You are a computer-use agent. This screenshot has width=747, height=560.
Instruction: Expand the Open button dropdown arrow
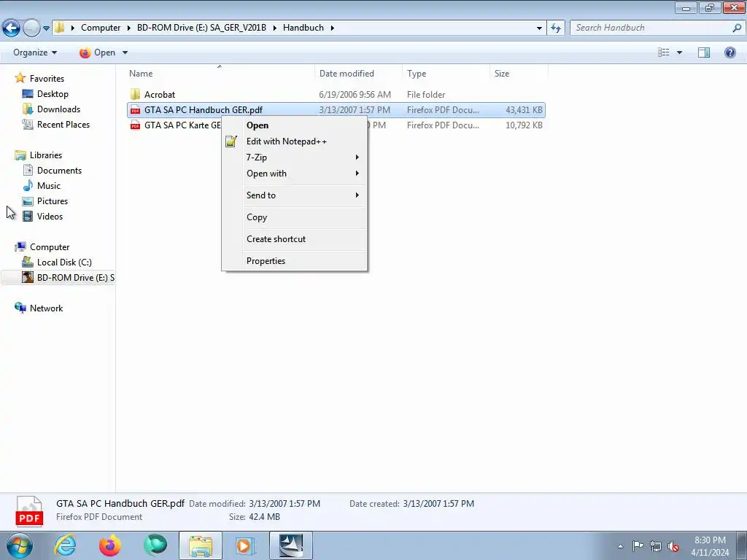click(x=125, y=52)
